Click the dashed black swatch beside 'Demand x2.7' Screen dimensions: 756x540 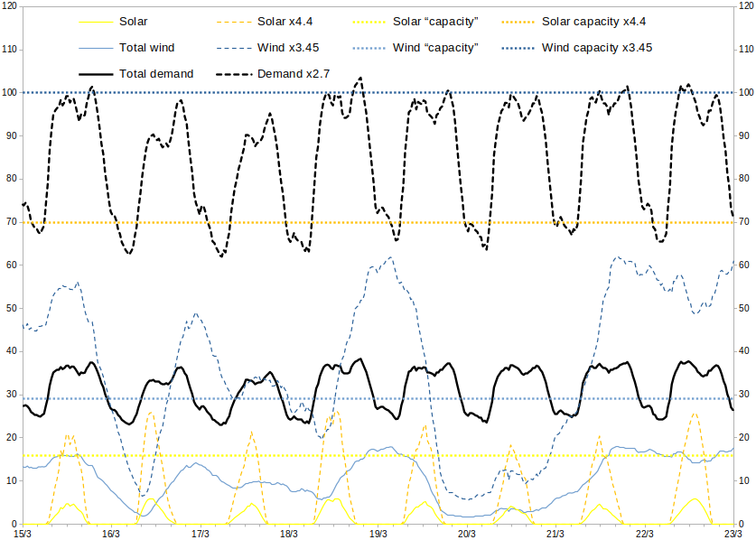239,73
